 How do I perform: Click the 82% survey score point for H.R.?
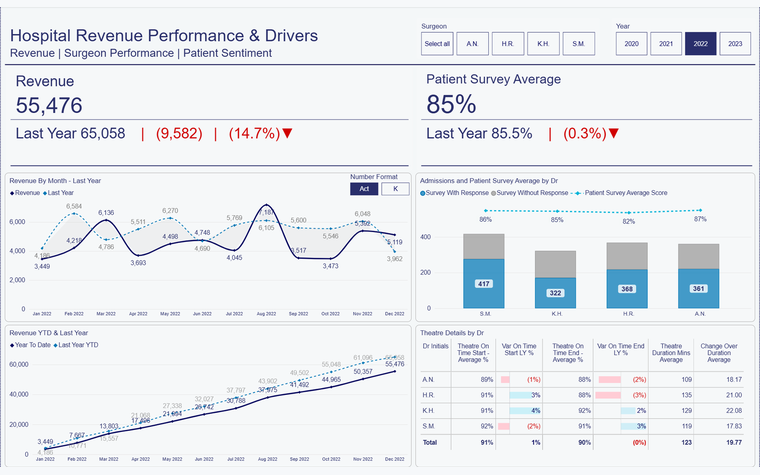629,212
